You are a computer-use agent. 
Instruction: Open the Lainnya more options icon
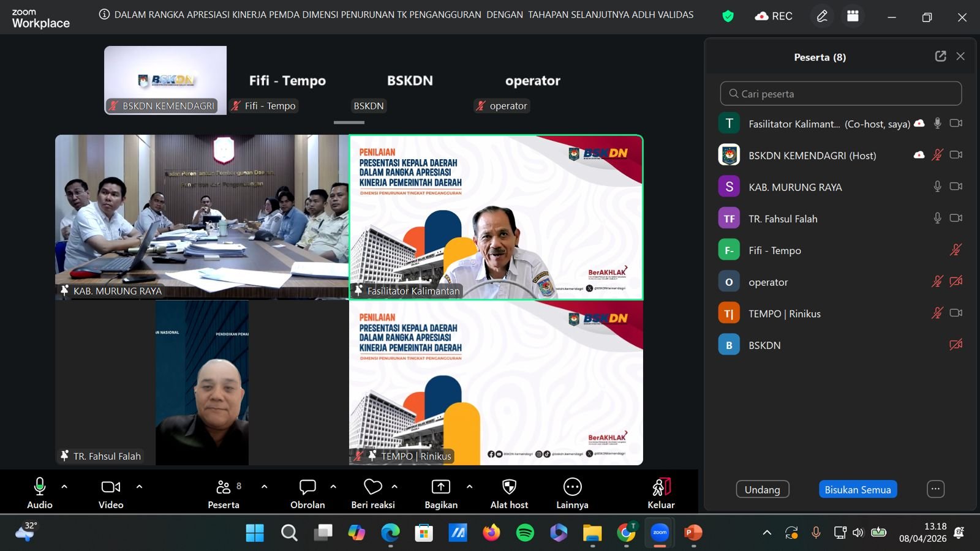tap(572, 487)
